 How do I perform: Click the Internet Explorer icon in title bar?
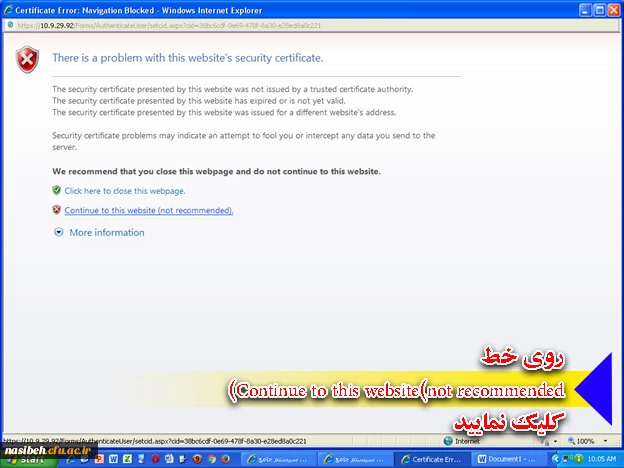click(8, 9)
